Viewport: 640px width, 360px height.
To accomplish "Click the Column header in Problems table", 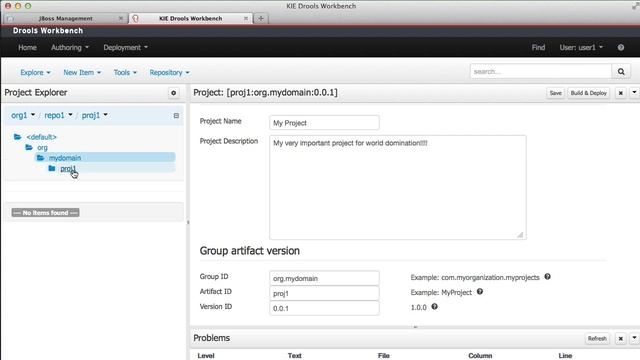I will tap(480, 356).
